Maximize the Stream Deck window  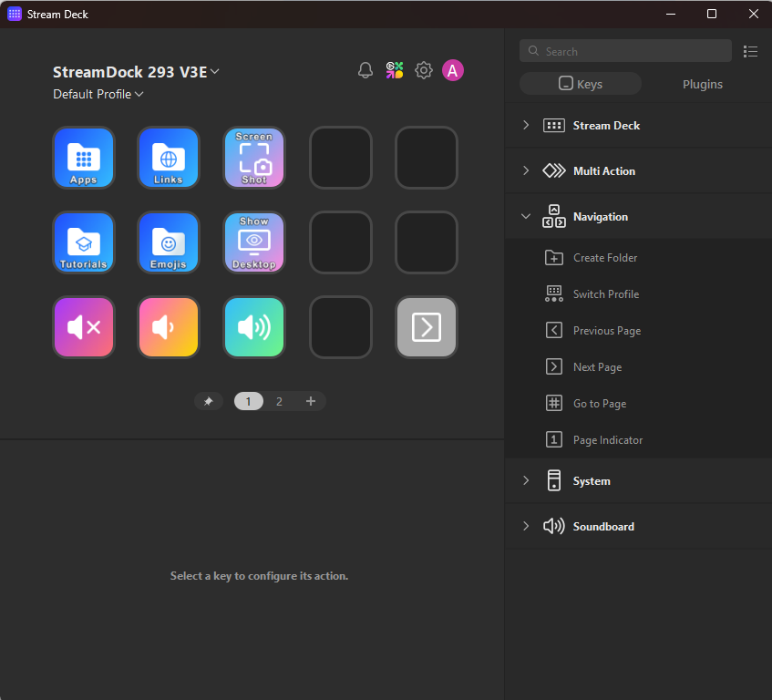(712, 14)
